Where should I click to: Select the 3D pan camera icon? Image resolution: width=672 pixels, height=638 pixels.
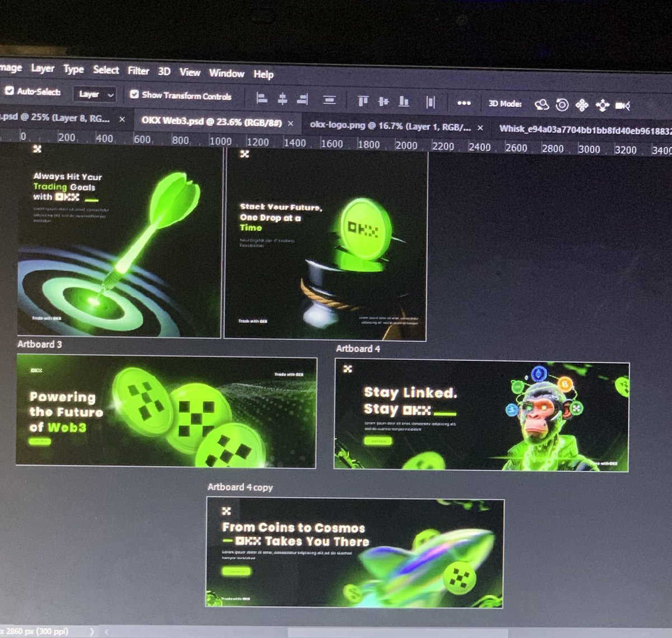(x=582, y=105)
